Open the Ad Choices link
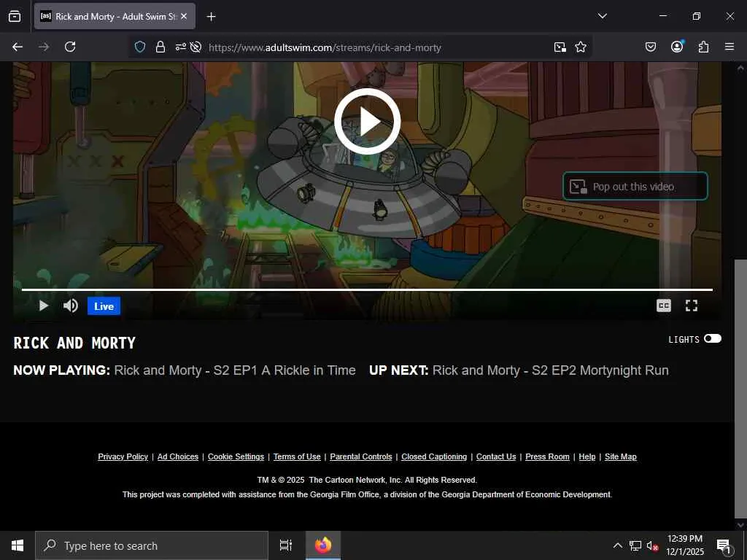Image resolution: width=747 pixels, height=560 pixels. pyautogui.click(x=178, y=456)
